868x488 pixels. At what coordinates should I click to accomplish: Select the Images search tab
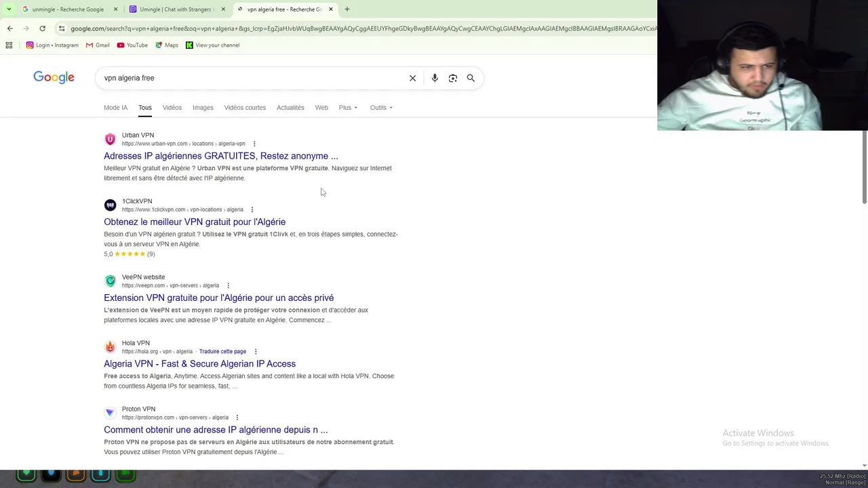pyautogui.click(x=203, y=108)
